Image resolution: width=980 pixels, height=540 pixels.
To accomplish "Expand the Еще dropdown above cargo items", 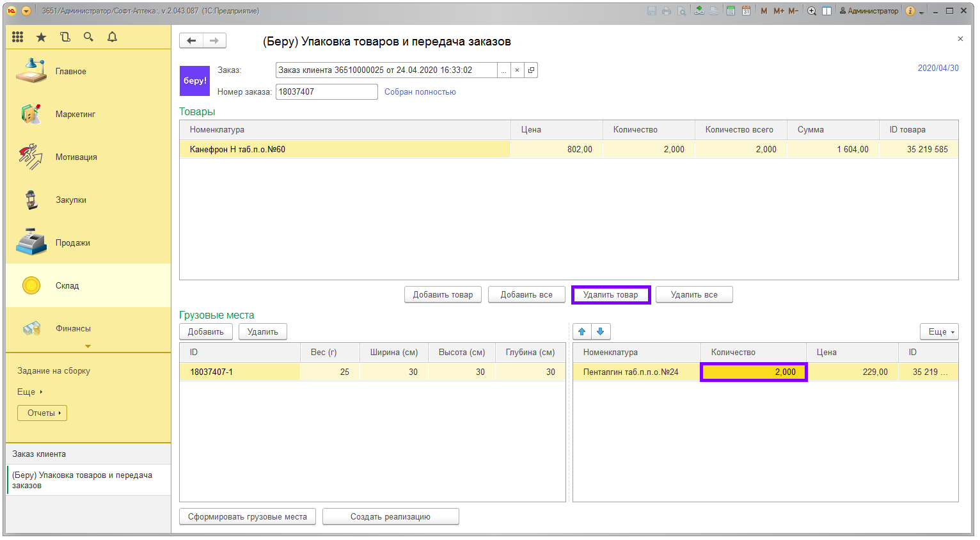I will (x=939, y=331).
